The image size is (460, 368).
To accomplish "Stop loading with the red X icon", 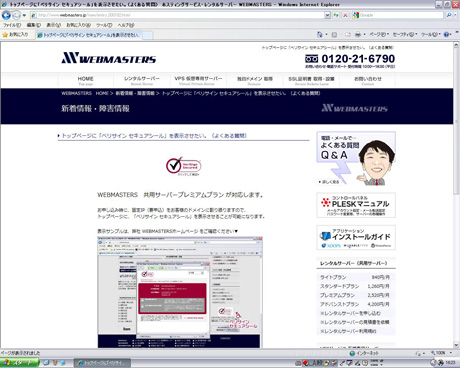I will point(345,15).
